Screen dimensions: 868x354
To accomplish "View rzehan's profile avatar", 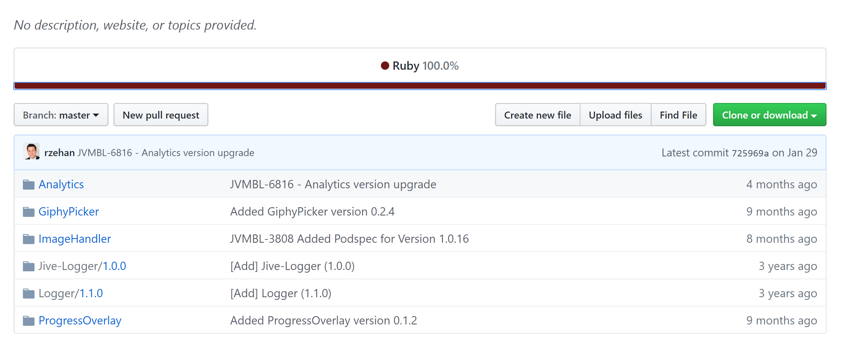I will click(x=31, y=152).
